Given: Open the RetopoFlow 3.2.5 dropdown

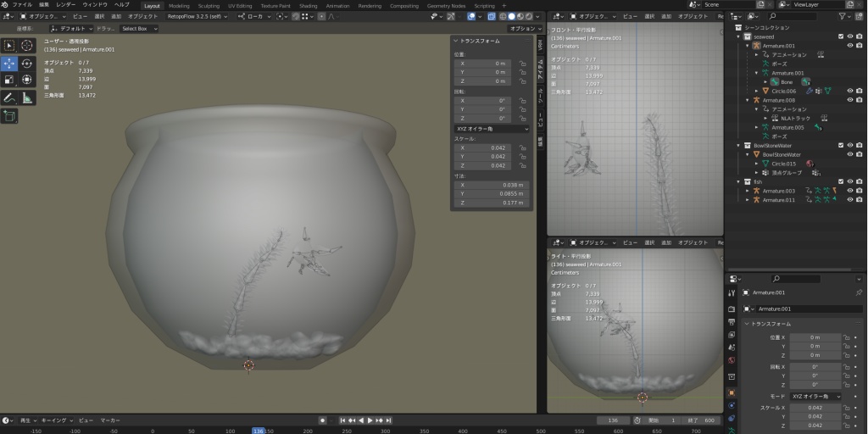Looking at the screenshot, I should tap(197, 17).
